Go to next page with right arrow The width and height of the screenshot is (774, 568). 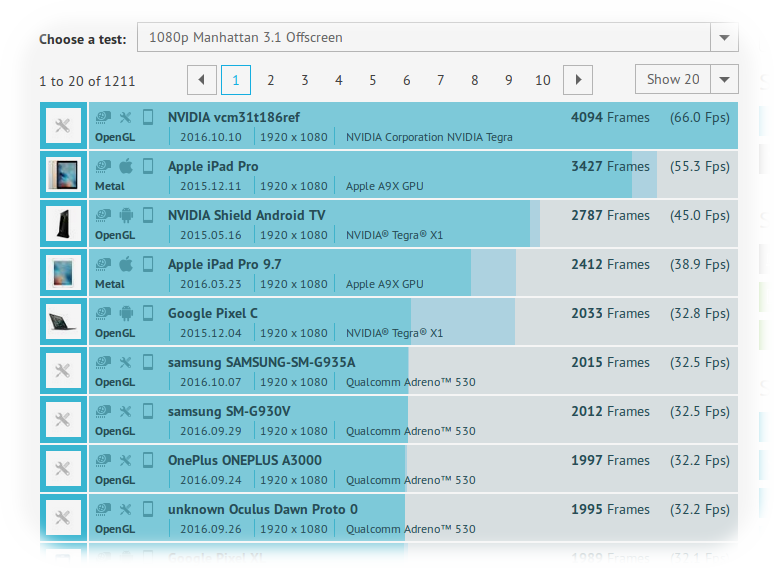(577, 80)
